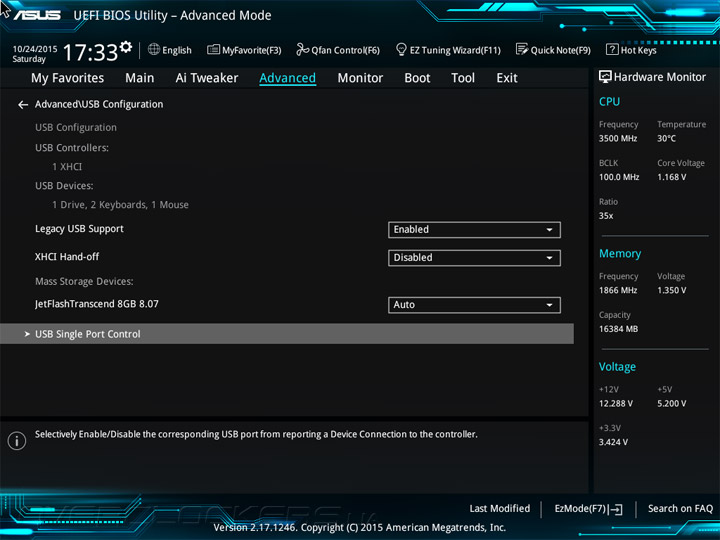This screenshot has width=720, height=540.
Task: Click JetFlashTranscend 8GB 8.07 label
Action: click(x=97, y=304)
